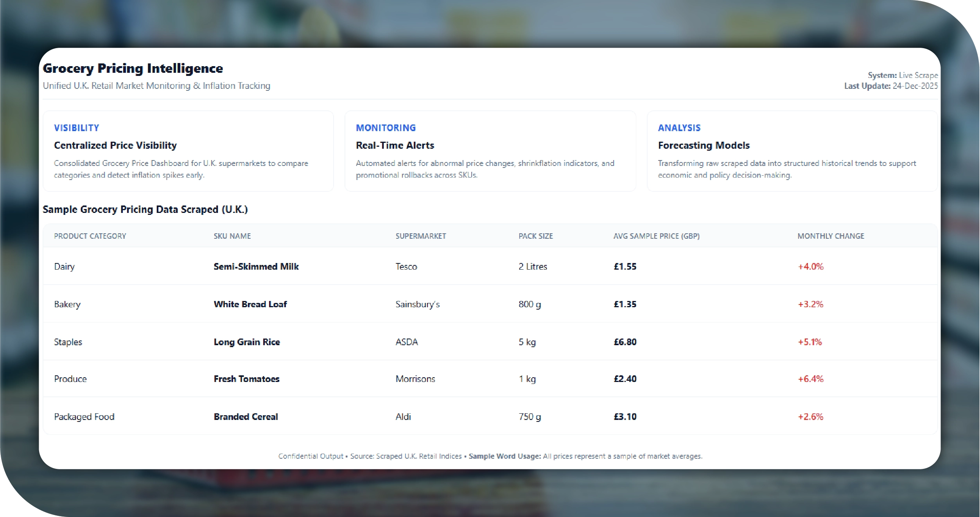
Task: Click the Grocery Pricing Intelligence title
Action: tap(133, 68)
